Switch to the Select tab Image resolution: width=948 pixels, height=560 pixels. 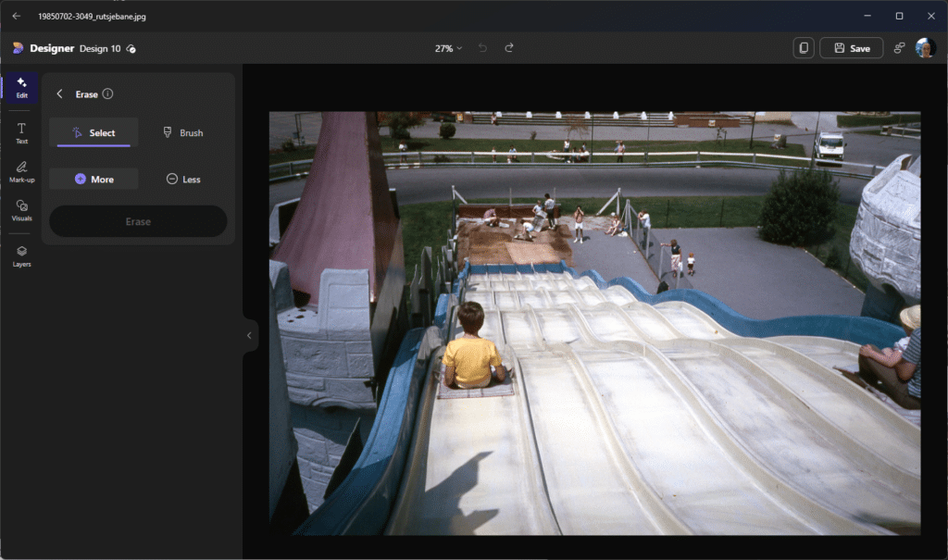(94, 132)
